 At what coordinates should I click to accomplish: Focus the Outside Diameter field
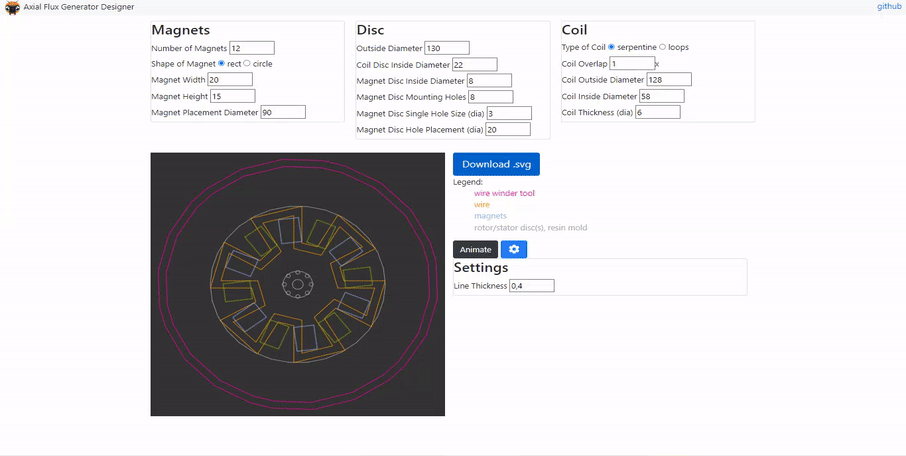[x=447, y=48]
